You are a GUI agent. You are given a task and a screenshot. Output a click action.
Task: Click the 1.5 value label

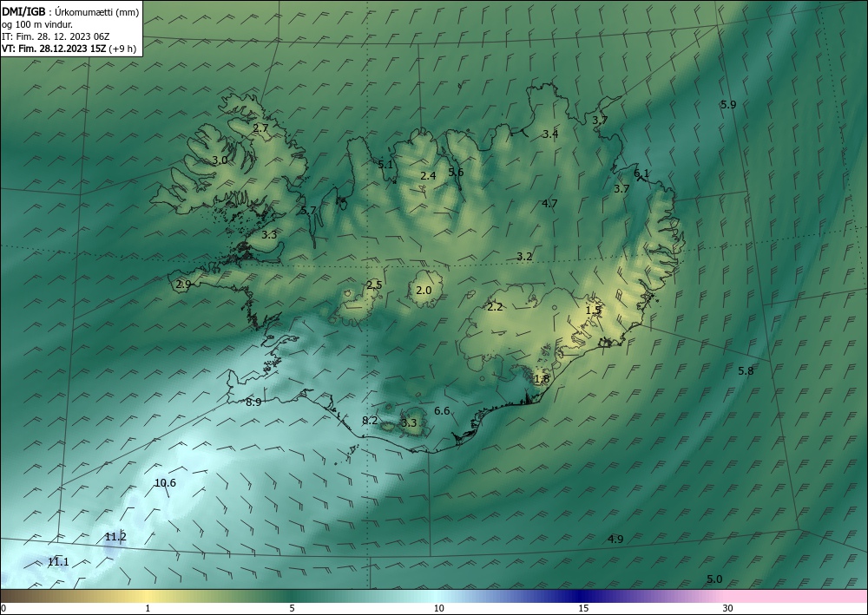coord(594,311)
